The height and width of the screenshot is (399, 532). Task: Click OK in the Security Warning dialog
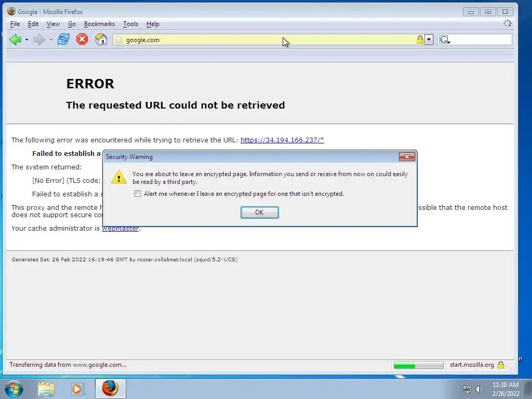pos(260,212)
